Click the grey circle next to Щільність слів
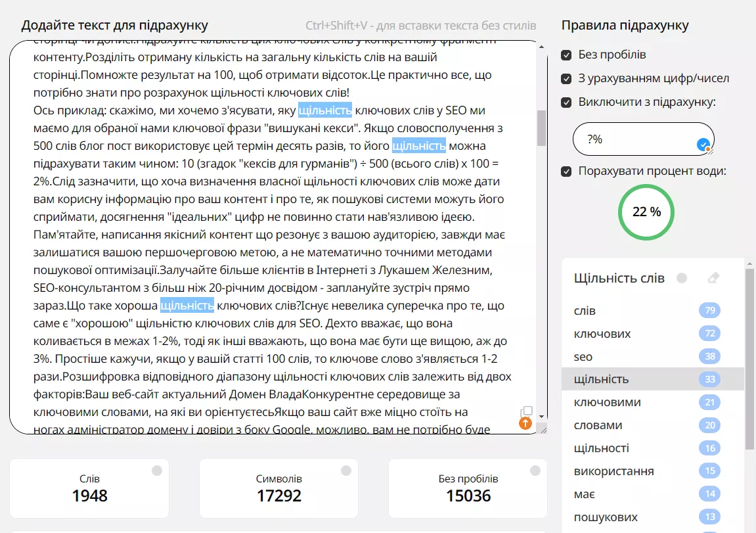 [x=681, y=278]
